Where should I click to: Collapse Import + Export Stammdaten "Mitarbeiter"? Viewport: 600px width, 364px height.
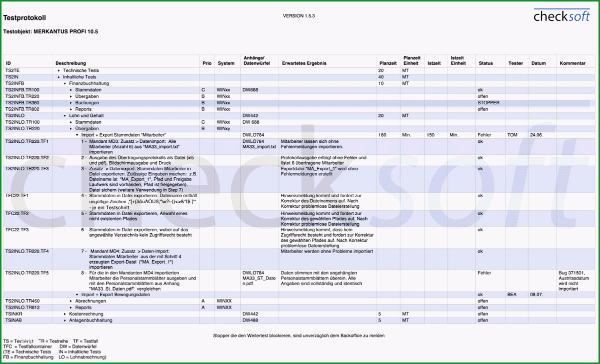(x=77, y=135)
